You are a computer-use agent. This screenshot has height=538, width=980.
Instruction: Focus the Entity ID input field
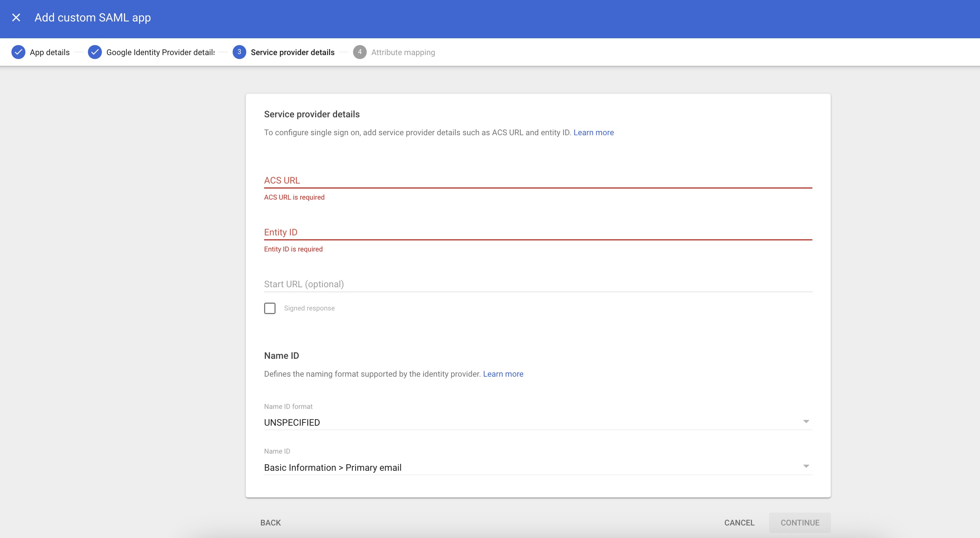[x=538, y=232]
